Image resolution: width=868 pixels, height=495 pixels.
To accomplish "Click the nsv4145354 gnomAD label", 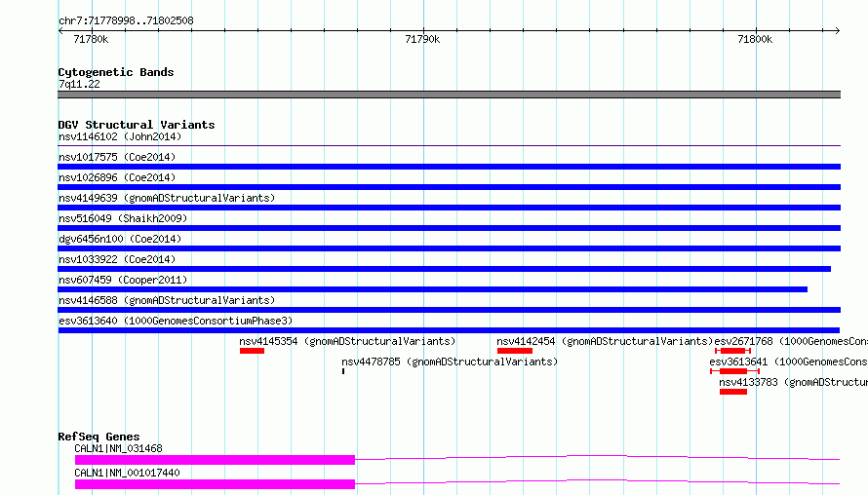I will 347,341.
